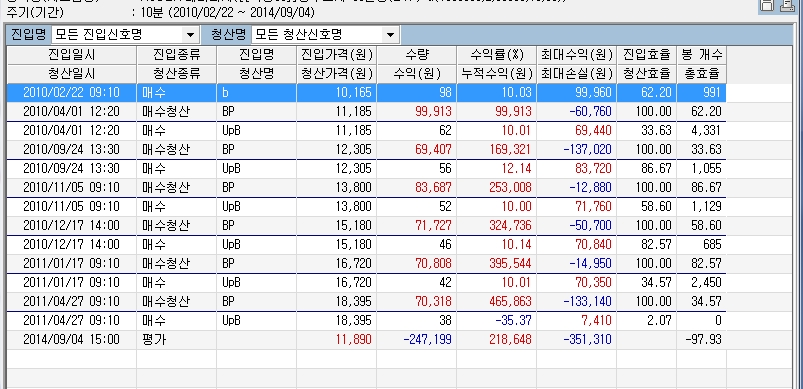Viewport: 803px width, 389px height.
Task: Select the 2014/09/04 15:00 평가 row
Action: click(x=366, y=339)
